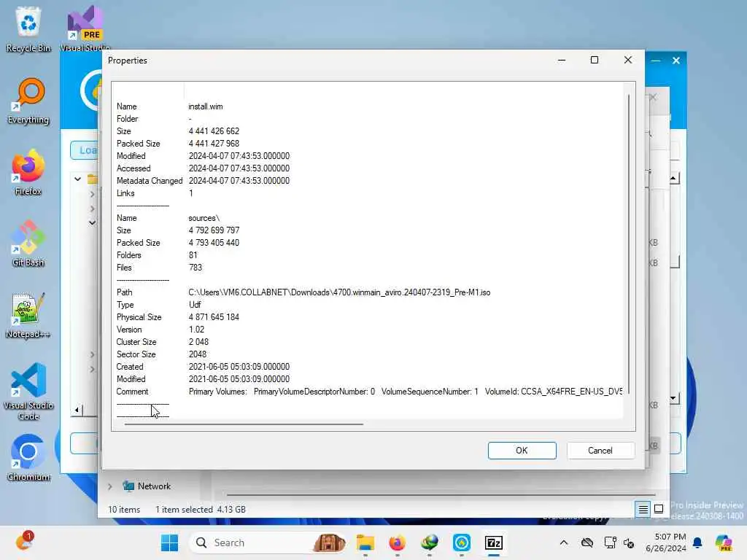Open Internet Download Manager taskbar icon
This screenshot has width=747, height=560.
pos(429,542)
